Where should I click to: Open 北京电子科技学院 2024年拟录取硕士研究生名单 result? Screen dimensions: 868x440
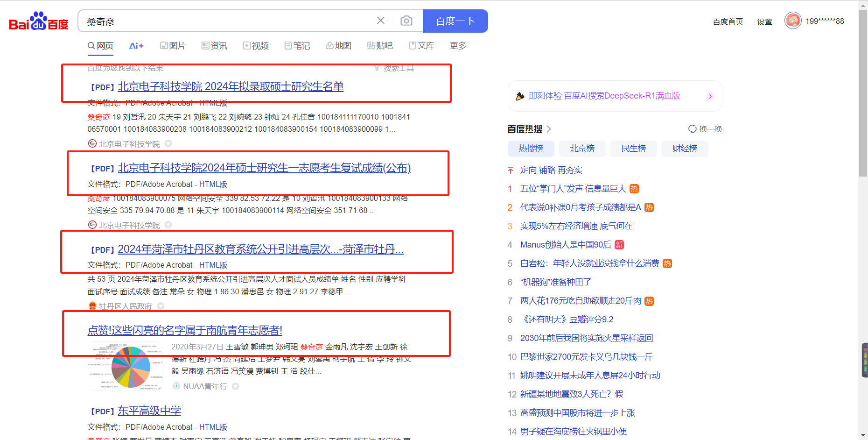pyautogui.click(x=231, y=86)
